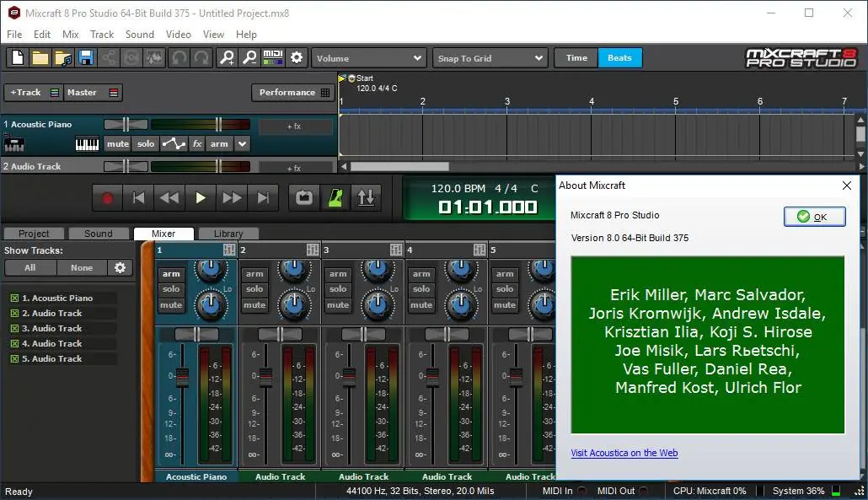The height and width of the screenshot is (500, 868).
Task: Solo the Acoustic Piano track in the track header
Action: point(146,144)
